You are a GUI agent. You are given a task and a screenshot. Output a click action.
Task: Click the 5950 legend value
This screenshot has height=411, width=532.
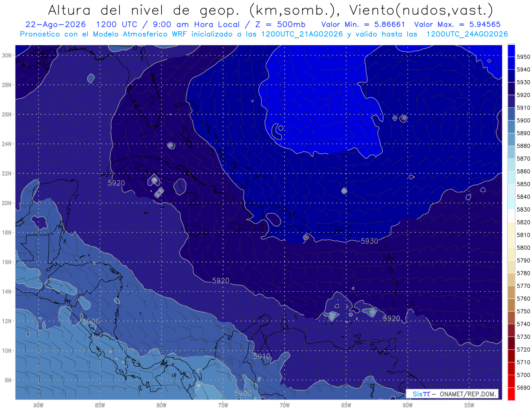pyautogui.click(x=524, y=57)
